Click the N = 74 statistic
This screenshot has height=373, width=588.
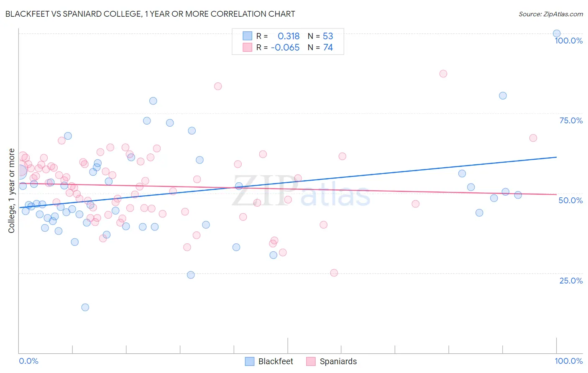(320, 47)
